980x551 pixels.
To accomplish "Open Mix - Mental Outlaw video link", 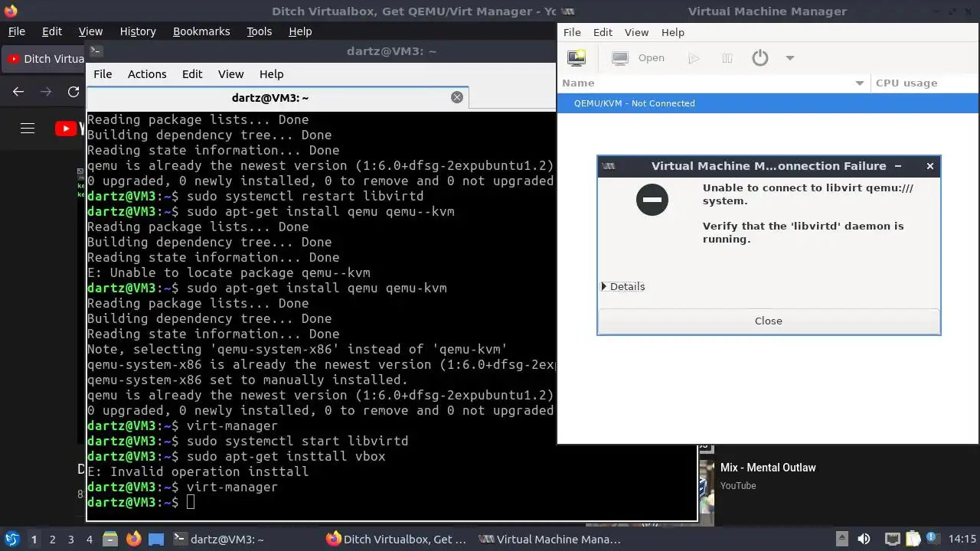I will tap(768, 468).
